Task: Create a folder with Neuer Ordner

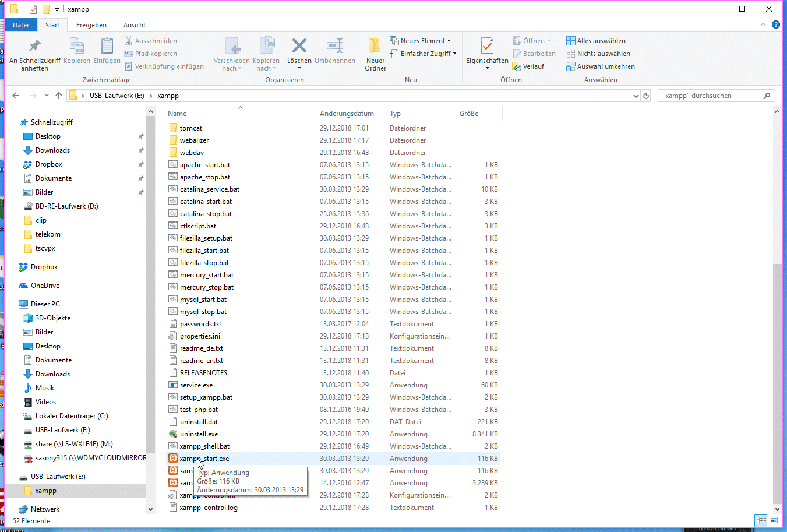Action: (376, 55)
